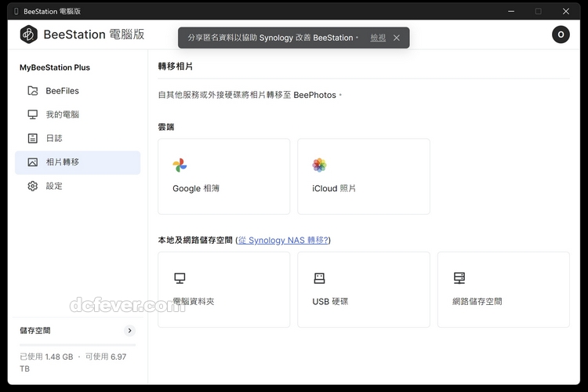This screenshot has width=588, height=392.
Task: Select 相片轉移 in the sidebar
Action: (x=78, y=162)
